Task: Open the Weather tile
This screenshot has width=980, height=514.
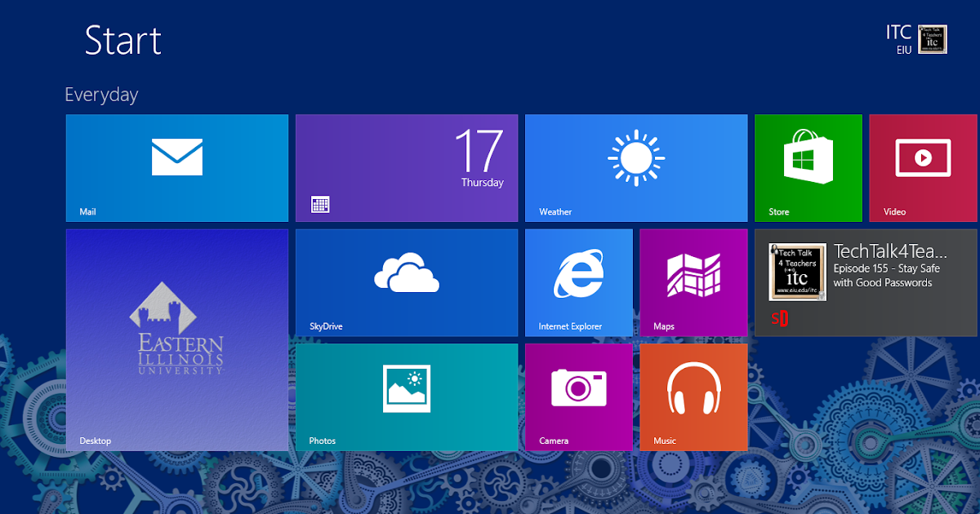Action: tap(636, 168)
